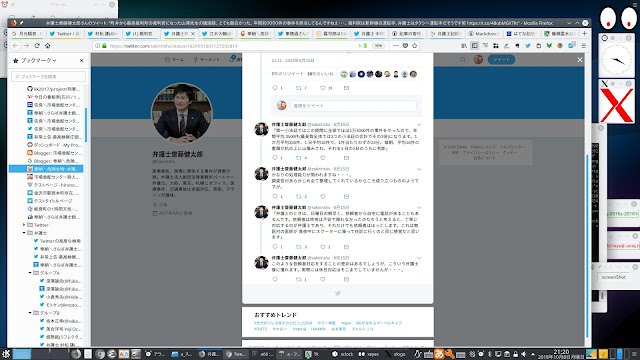The height and width of the screenshot is (360, 640).
Task: Open a new browser tab with plus
Action: [x=584, y=33]
